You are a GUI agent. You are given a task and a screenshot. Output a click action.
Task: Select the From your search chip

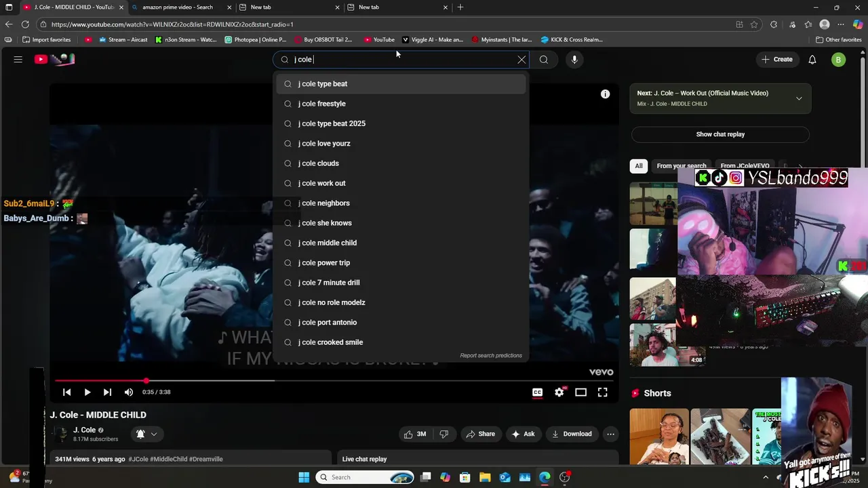[681, 166]
